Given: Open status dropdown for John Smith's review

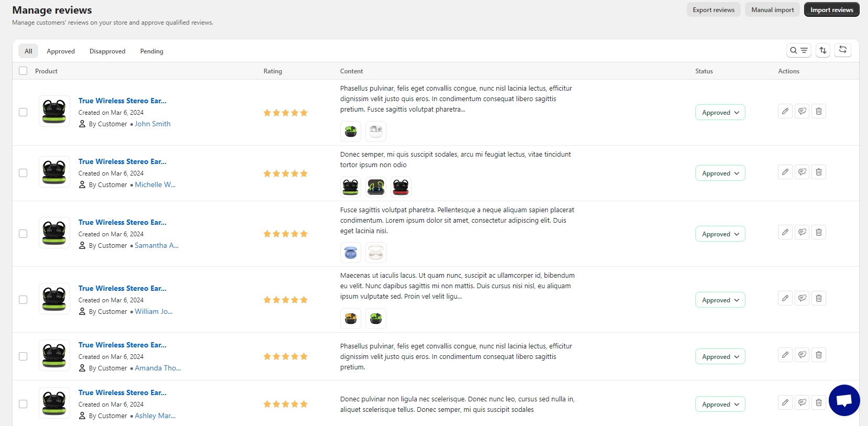Looking at the screenshot, I should point(720,113).
